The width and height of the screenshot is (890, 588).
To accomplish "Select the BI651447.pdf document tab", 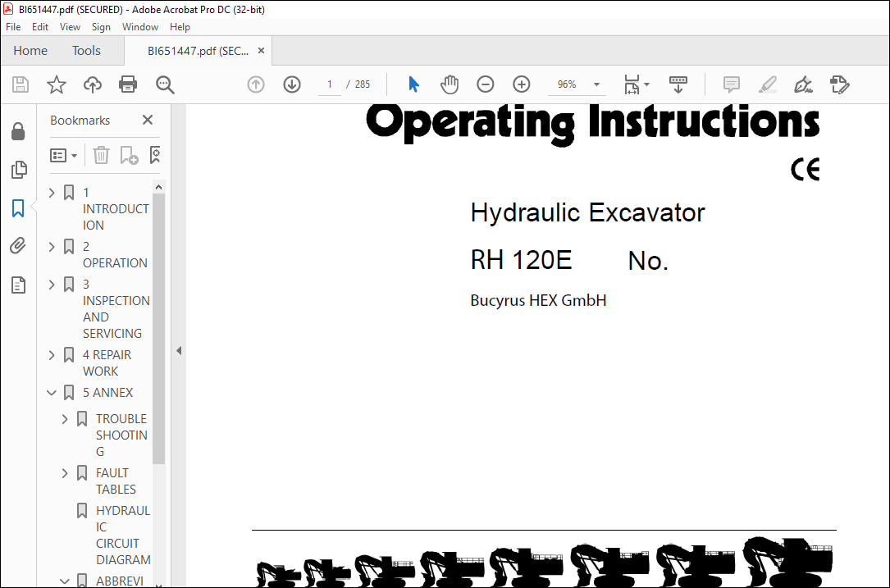I will pos(198,51).
